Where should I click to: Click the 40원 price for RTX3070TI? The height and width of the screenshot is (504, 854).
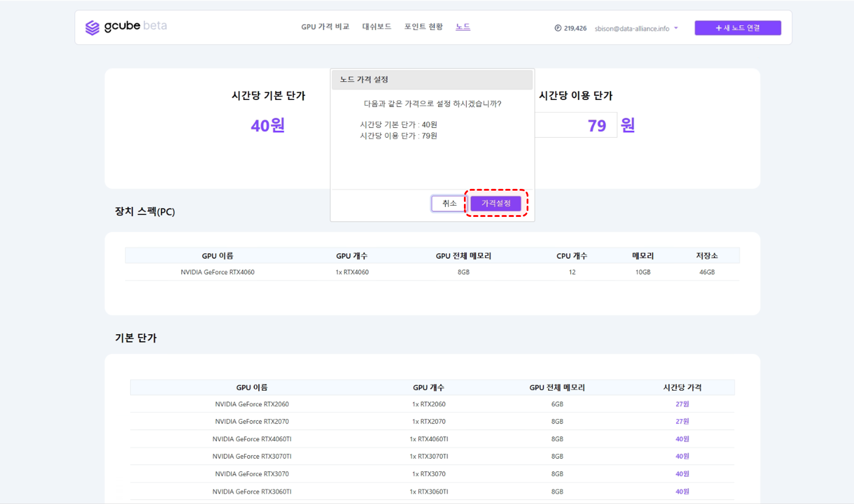pos(682,456)
